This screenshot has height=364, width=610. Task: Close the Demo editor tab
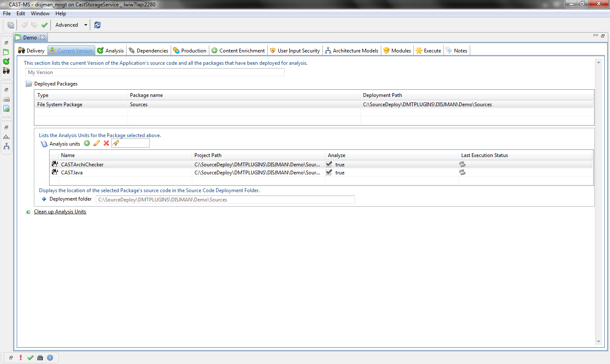coord(42,37)
